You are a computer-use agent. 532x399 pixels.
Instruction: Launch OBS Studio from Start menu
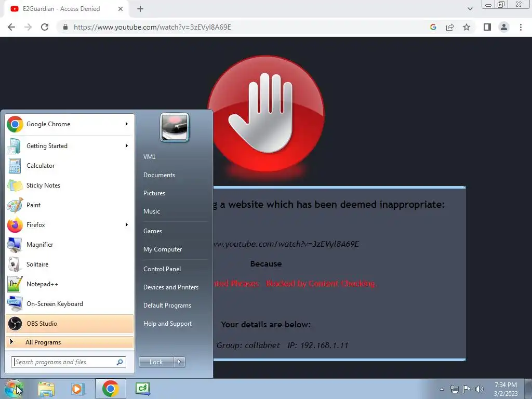(x=70, y=323)
